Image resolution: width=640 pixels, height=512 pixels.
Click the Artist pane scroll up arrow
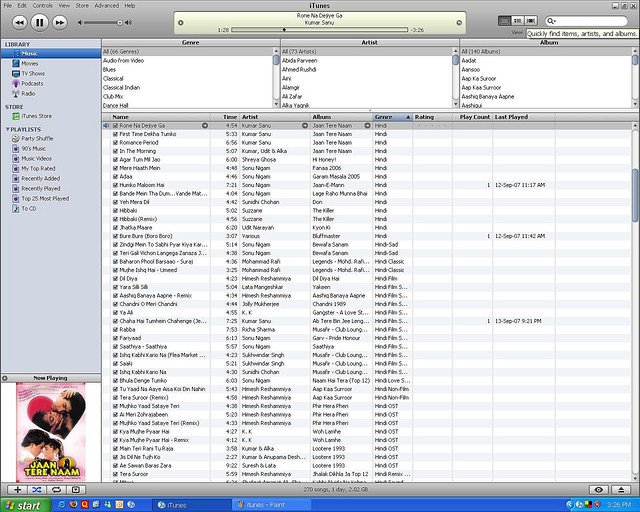click(456, 51)
